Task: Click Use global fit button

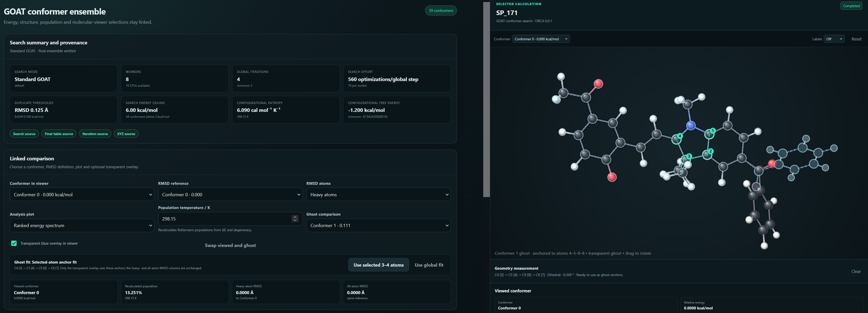Action: click(429, 265)
